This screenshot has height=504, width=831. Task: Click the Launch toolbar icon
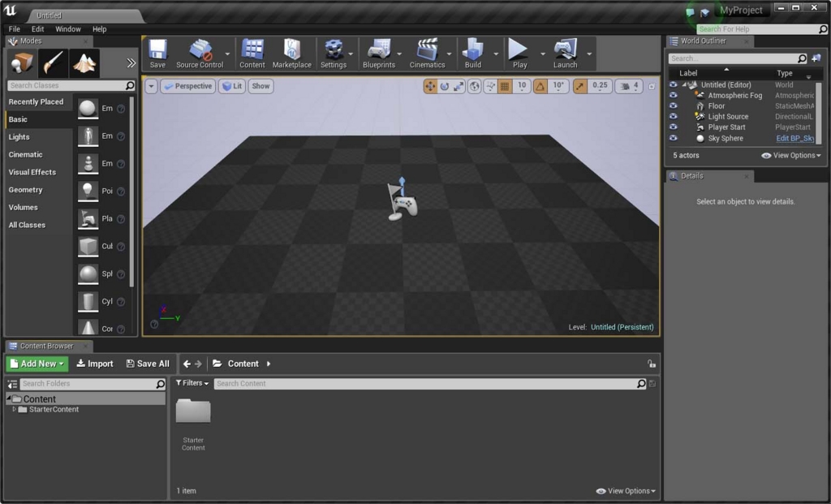click(566, 54)
